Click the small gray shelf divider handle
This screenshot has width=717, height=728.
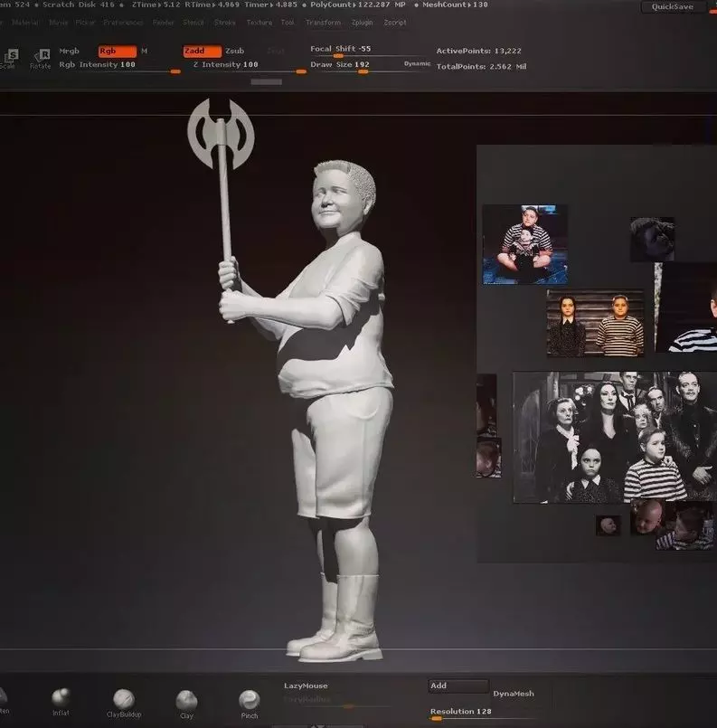pos(267,81)
